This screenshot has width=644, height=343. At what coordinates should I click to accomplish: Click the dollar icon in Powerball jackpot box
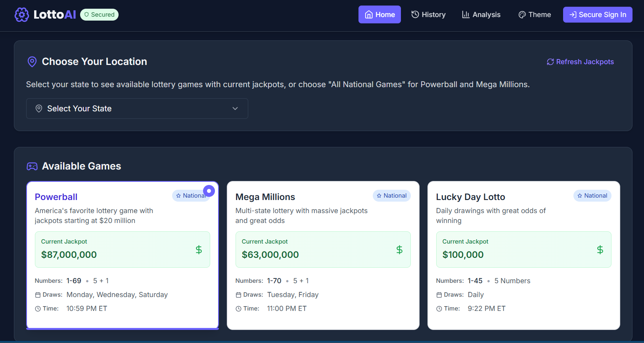[199, 250]
